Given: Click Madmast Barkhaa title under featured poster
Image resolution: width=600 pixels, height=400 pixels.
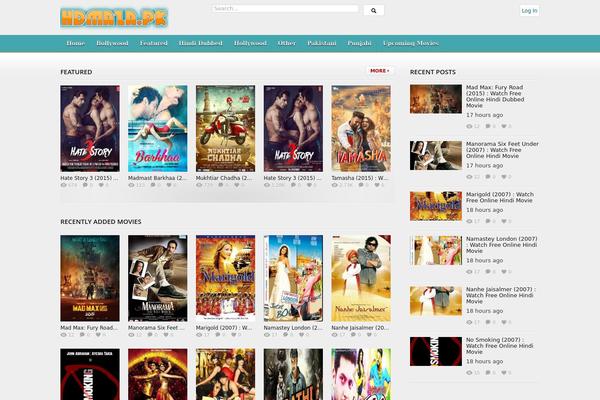Looking at the screenshot, I should coord(157,178).
